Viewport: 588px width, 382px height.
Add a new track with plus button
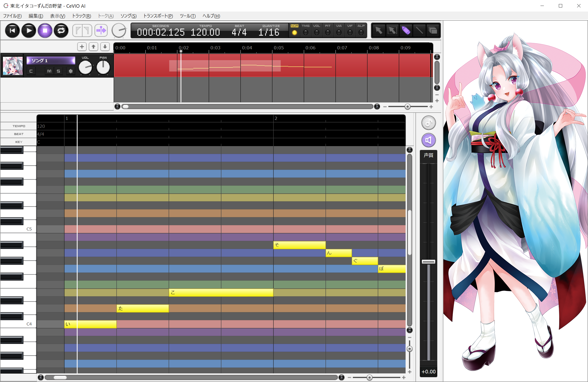[x=82, y=47]
